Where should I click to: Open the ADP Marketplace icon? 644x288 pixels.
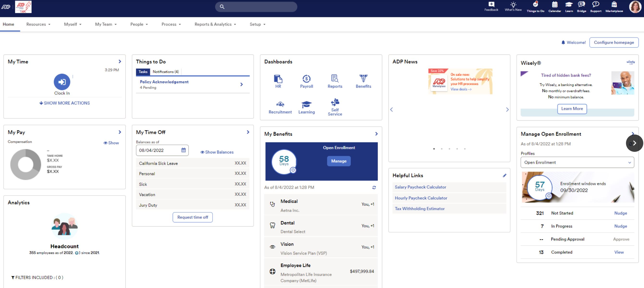(x=614, y=7)
